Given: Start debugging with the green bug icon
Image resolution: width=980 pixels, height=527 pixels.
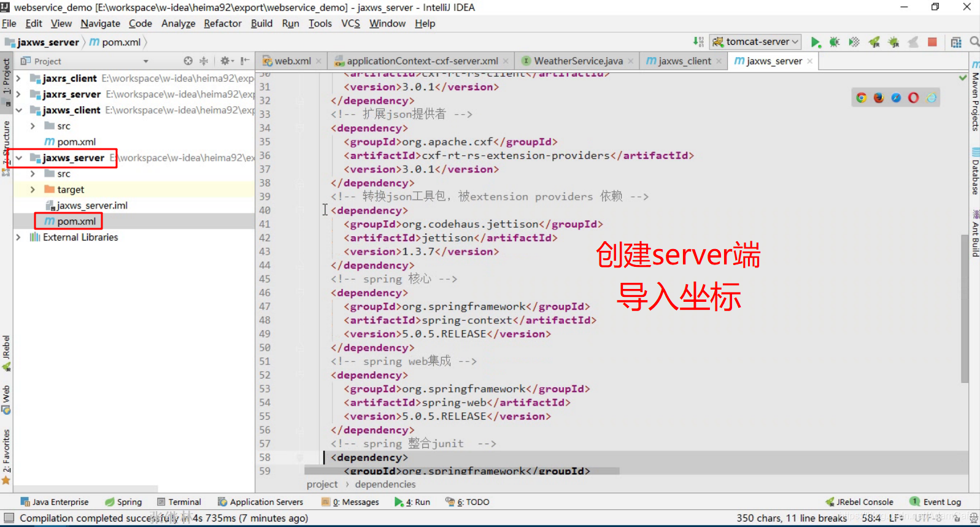Looking at the screenshot, I should pos(835,42).
